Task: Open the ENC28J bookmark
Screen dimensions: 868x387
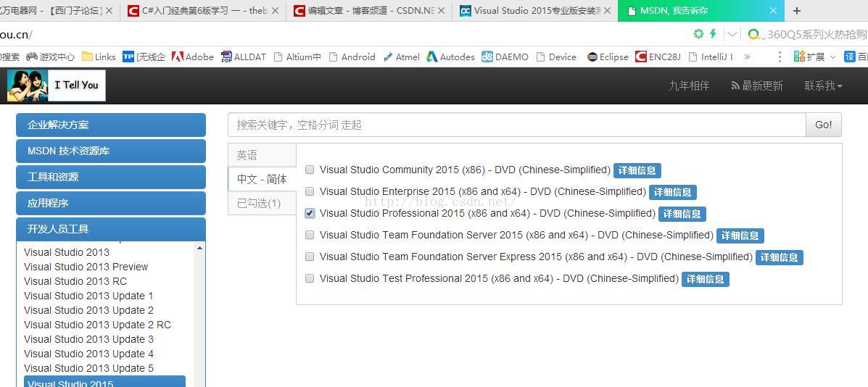Action: pos(658,57)
